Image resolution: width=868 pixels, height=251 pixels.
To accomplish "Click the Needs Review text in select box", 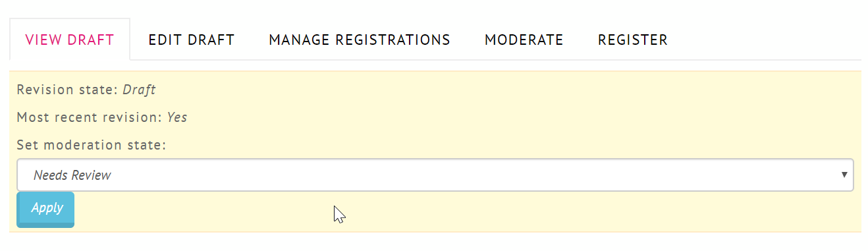I will click(x=72, y=175).
